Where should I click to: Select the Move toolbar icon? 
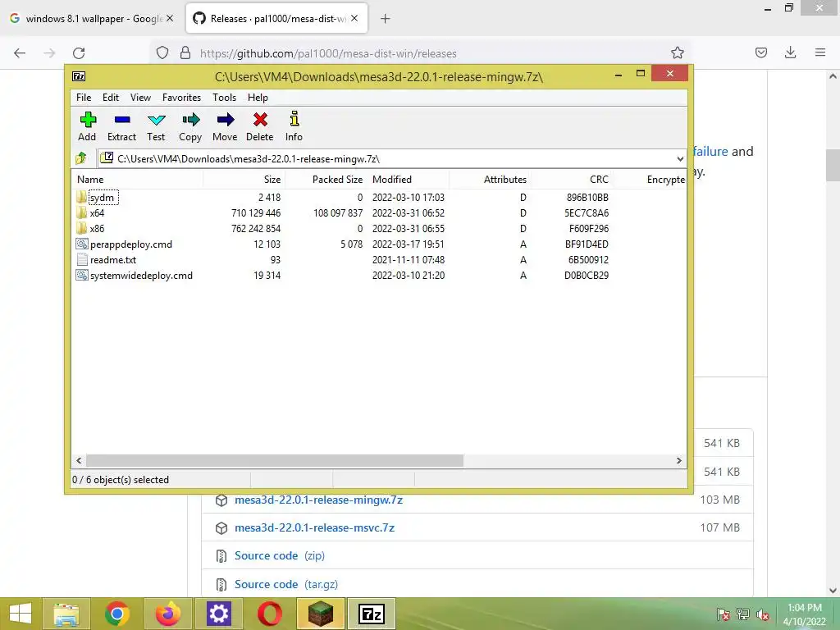tap(225, 126)
